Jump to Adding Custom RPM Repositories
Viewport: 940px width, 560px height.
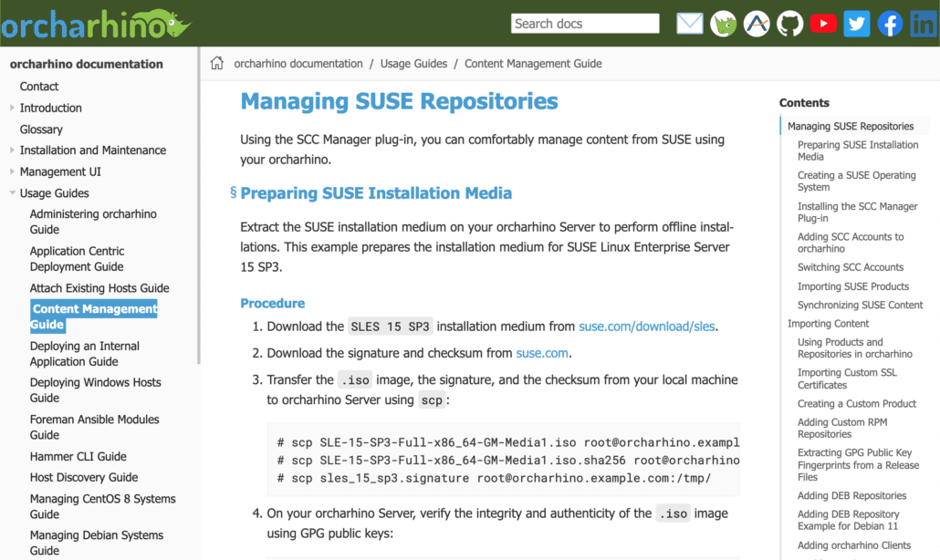pos(841,429)
